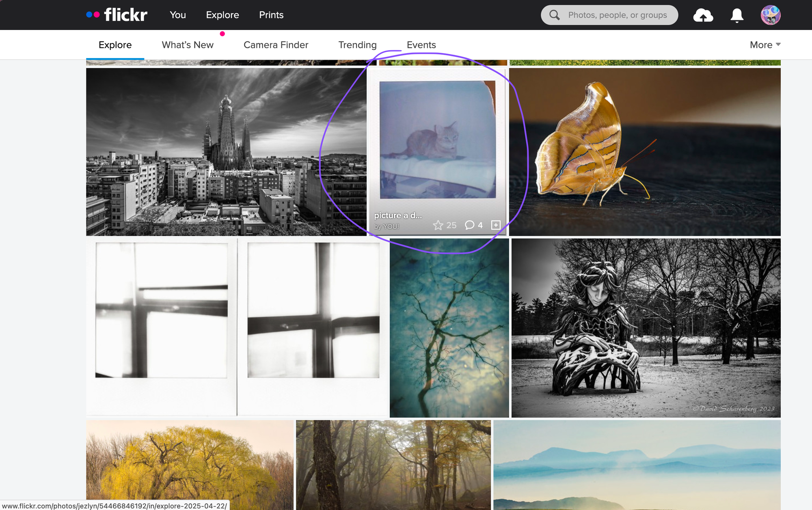Open comments on the cat photo
Viewport: 812px width, 510px height.
point(470,226)
